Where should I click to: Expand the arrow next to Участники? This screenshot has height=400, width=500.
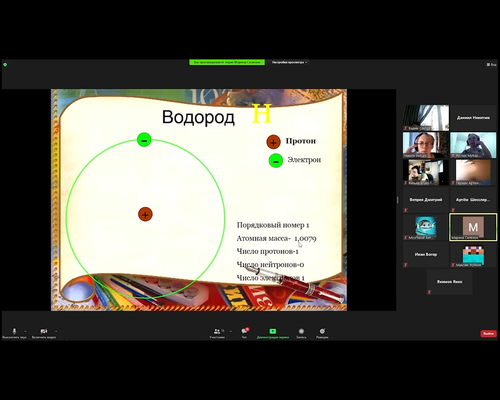[x=231, y=331]
